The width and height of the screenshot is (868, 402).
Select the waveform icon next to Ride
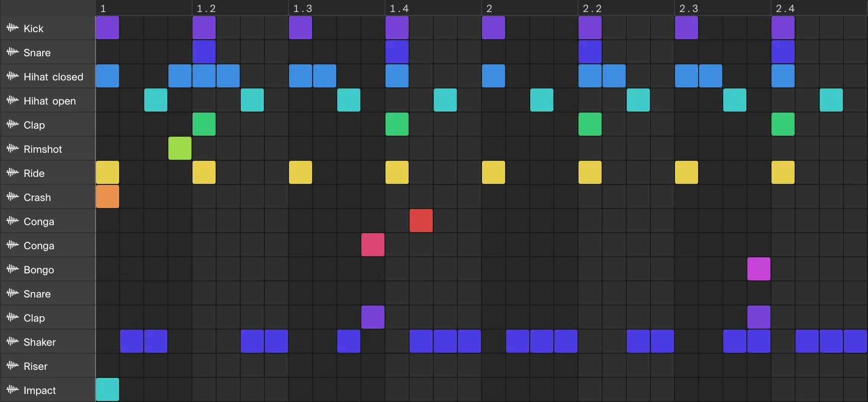coord(12,173)
